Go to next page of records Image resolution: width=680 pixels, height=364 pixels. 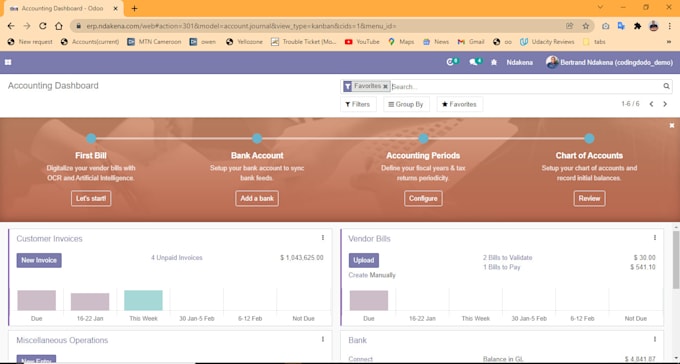[x=665, y=104]
